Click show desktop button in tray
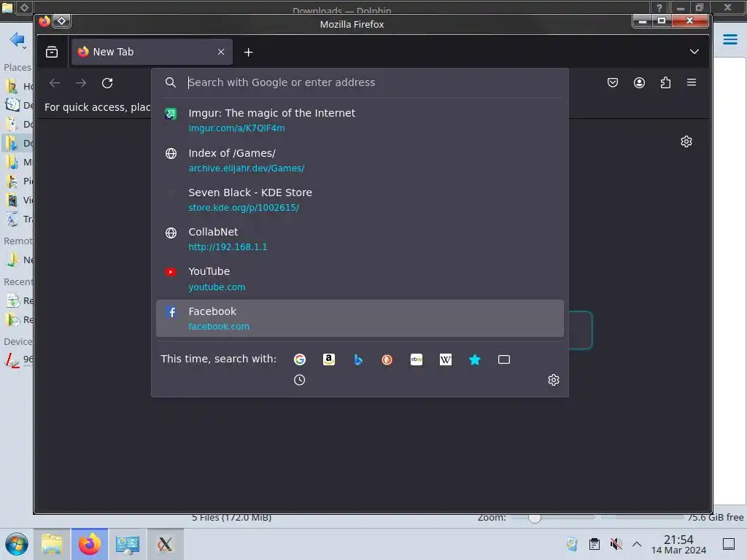The height and width of the screenshot is (560, 747). click(729, 544)
